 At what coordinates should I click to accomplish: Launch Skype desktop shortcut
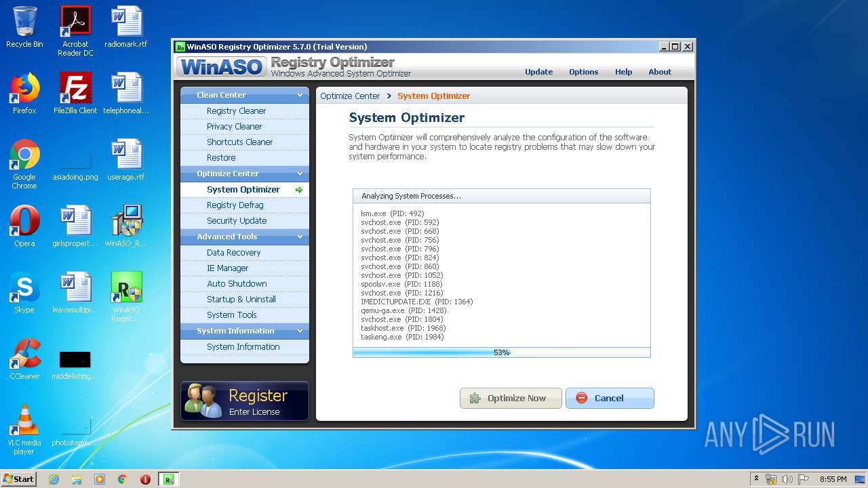[24, 293]
